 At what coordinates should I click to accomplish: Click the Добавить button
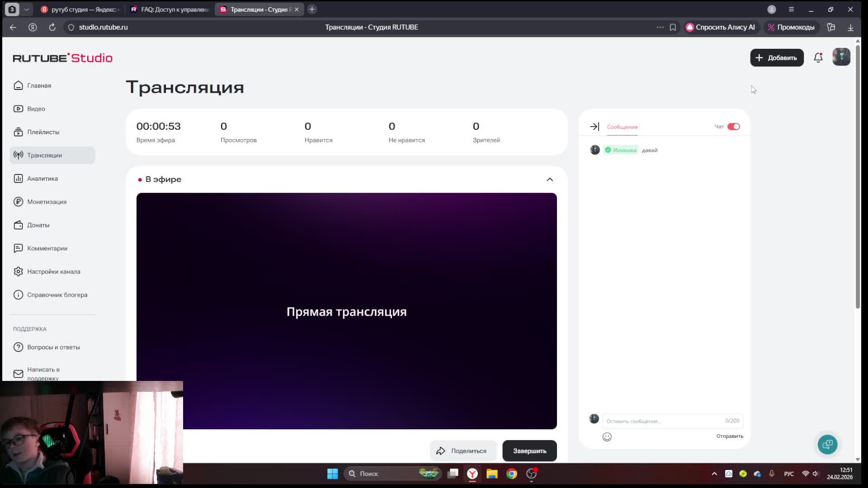pyautogui.click(x=777, y=57)
